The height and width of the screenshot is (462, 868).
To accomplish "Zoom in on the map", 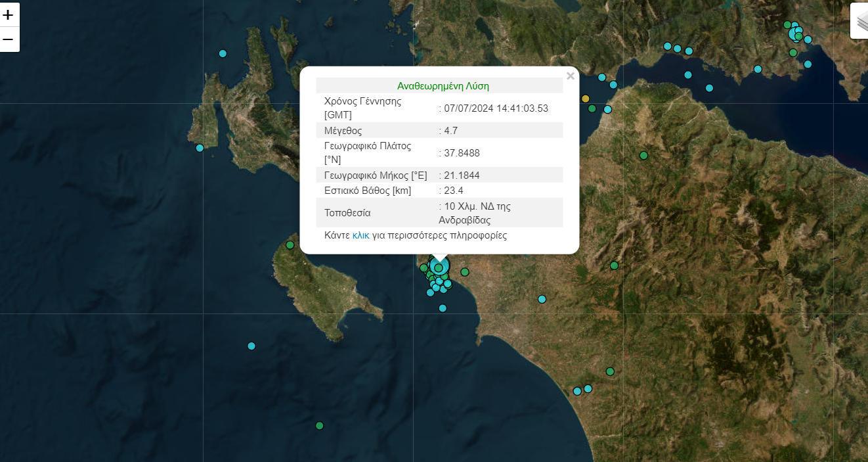I will (x=9, y=14).
